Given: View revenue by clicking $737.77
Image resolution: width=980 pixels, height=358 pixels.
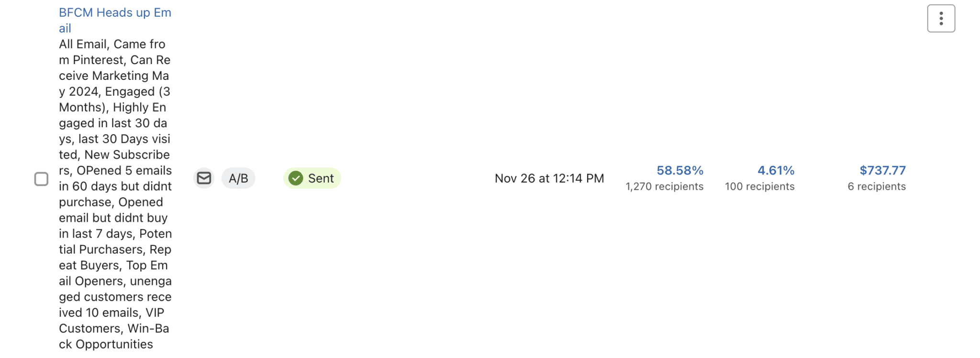Looking at the screenshot, I should point(882,170).
